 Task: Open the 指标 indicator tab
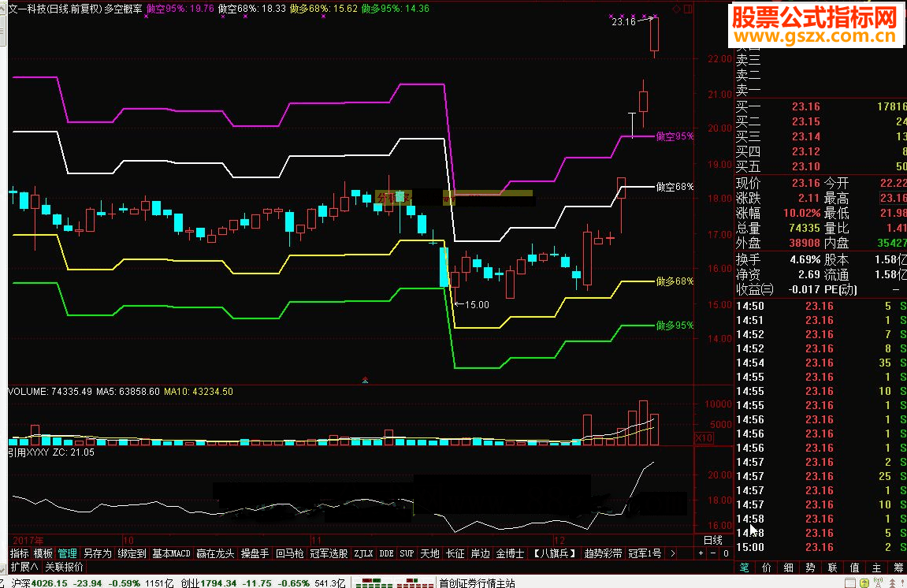pyautogui.click(x=20, y=553)
